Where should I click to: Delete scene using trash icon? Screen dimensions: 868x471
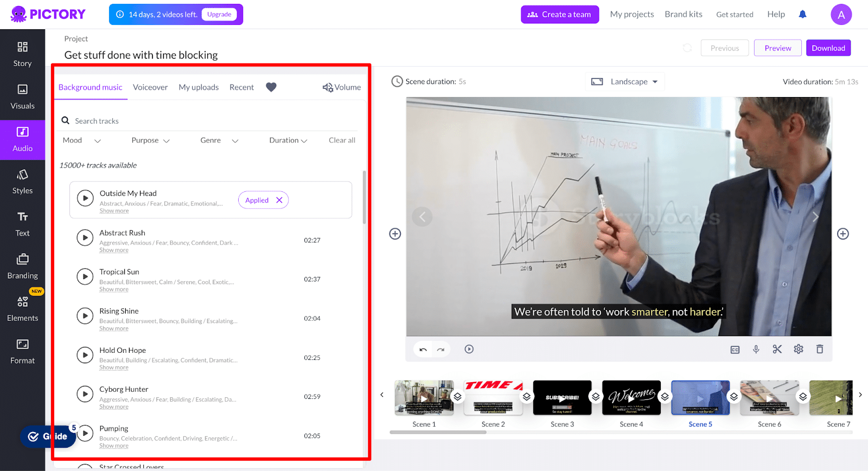(x=819, y=349)
